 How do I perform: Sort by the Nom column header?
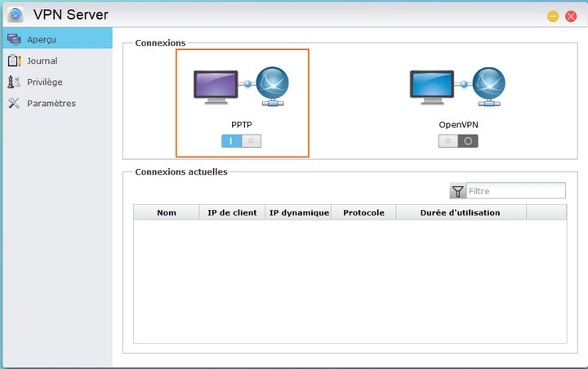(166, 212)
